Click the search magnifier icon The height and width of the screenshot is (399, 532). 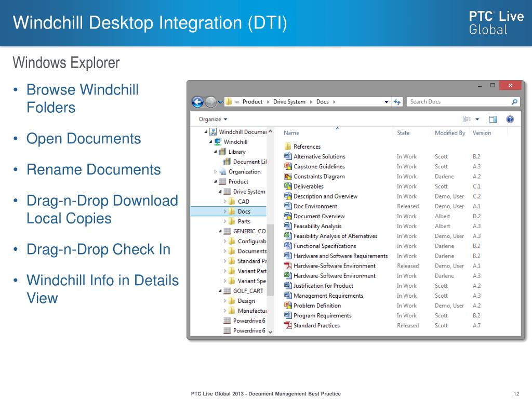click(x=514, y=102)
